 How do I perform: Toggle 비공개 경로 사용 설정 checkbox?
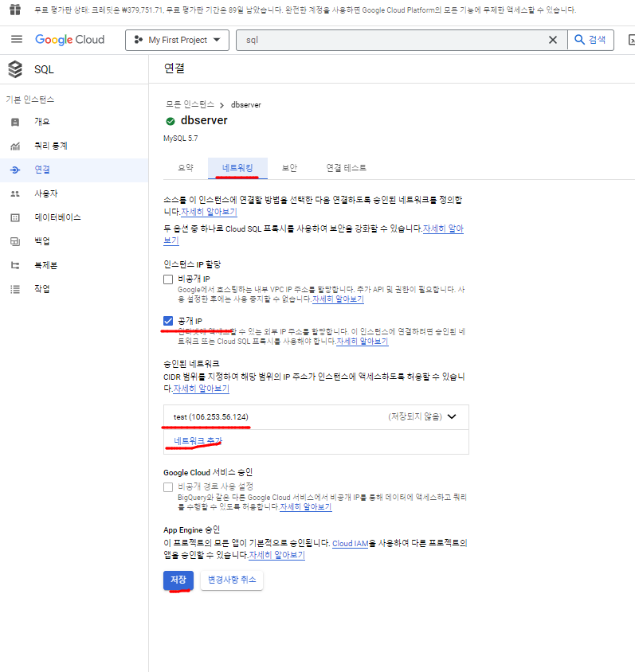pos(168,486)
